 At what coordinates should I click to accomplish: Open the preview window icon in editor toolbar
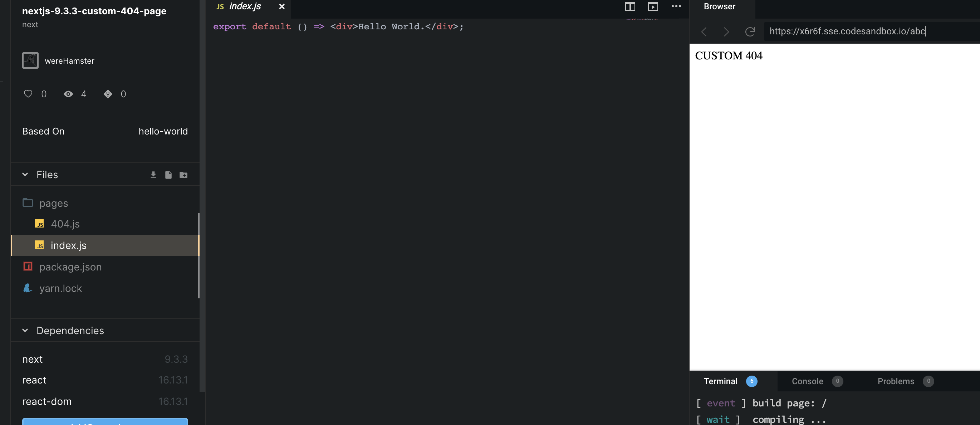[x=653, y=6]
